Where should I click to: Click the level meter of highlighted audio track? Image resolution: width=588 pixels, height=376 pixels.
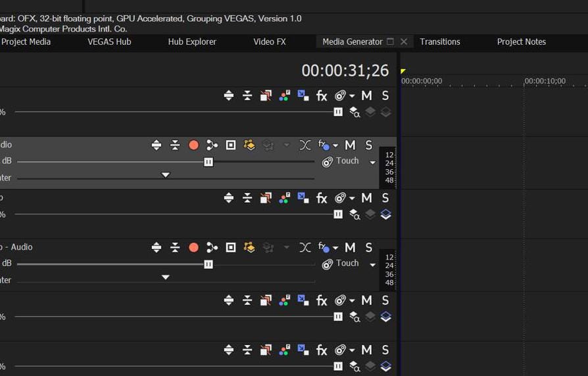[x=389, y=167]
